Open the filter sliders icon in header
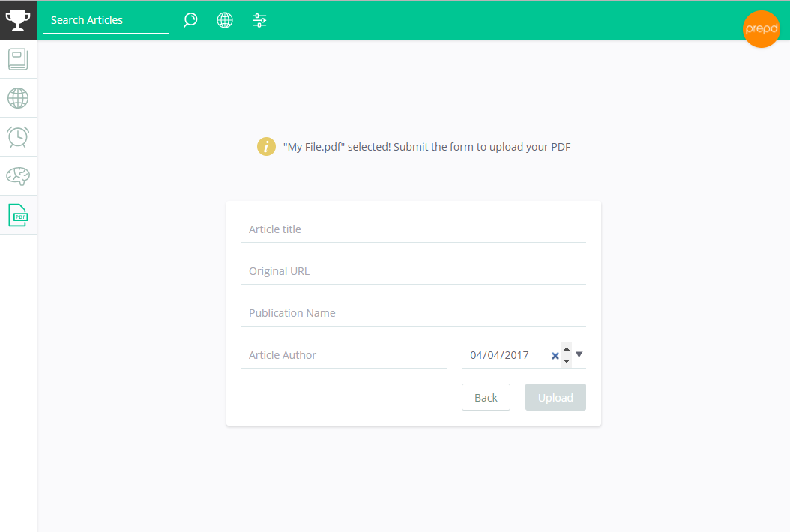The image size is (790, 532). (259, 20)
